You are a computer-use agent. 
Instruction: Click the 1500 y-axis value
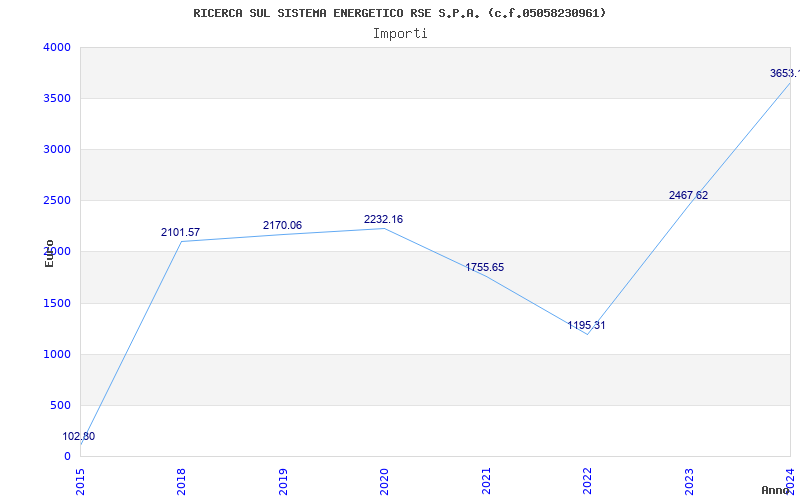point(58,304)
